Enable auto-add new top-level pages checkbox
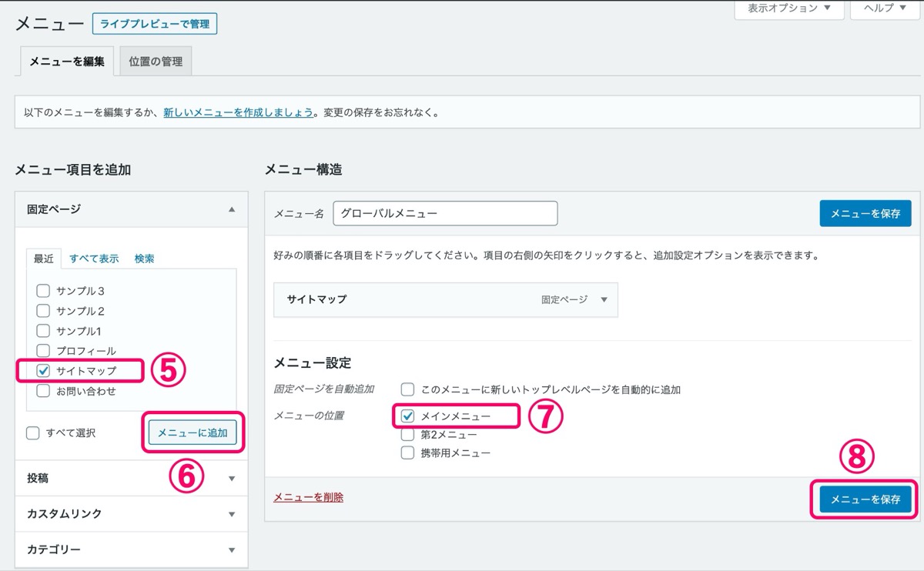This screenshot has width=924, height=571. click(x=407, y=389)
